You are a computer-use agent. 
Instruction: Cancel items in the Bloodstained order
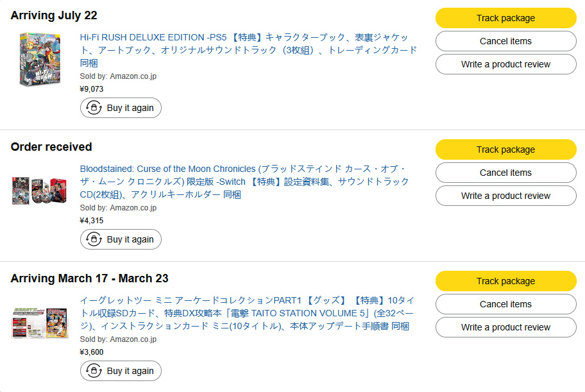505,173
